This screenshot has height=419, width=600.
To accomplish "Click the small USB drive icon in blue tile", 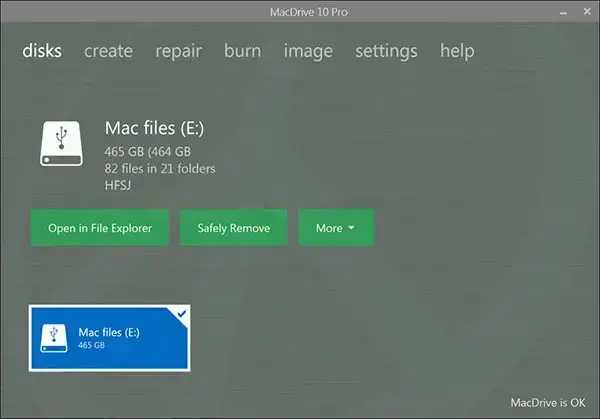I will point(54,338).
